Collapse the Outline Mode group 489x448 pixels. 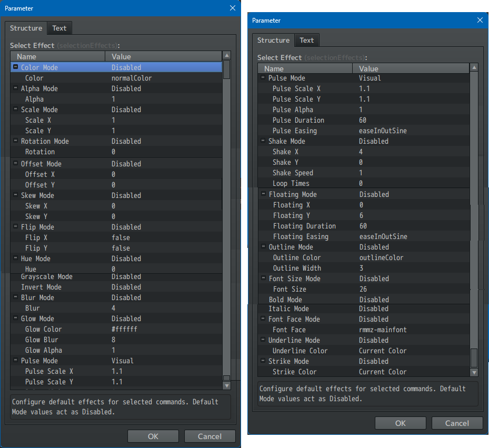tap(264, 246)
